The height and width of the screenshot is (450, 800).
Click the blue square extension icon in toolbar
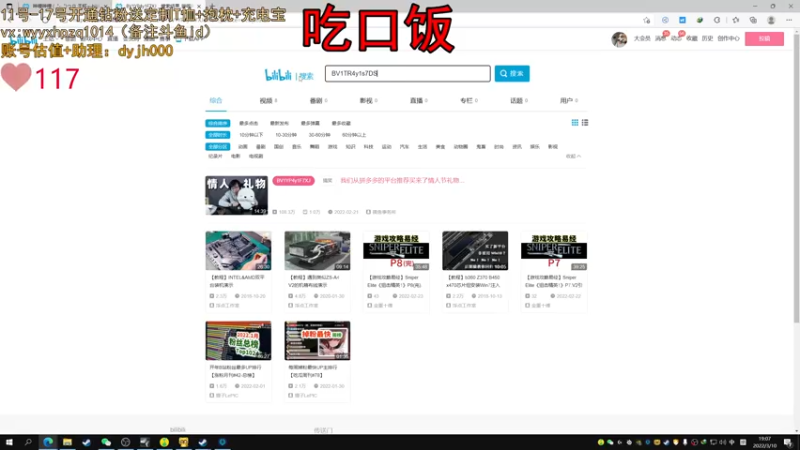[x=682, y=20]
